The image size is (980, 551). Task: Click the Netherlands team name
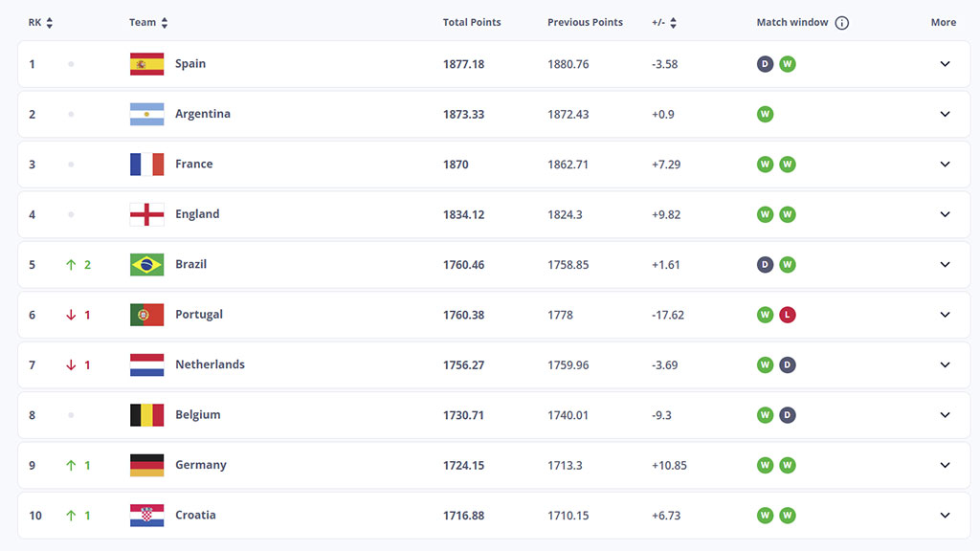tap(210, 364)
